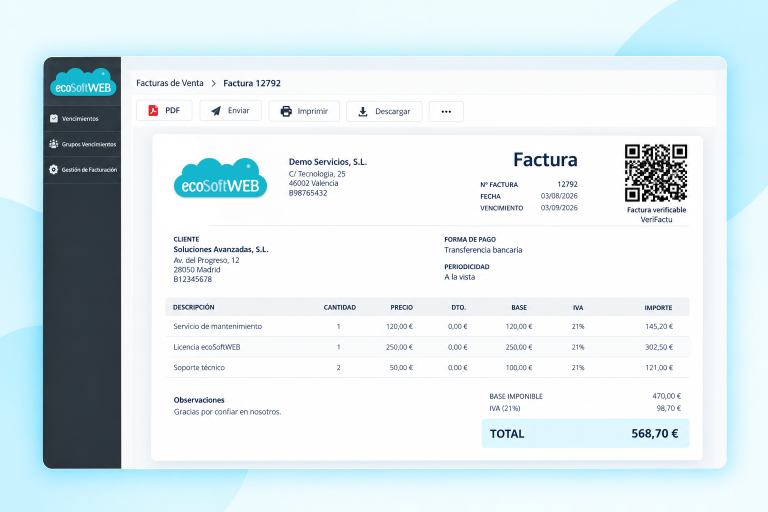Click the DESCRIPCIÓN column header
The width and height of the screenshot is (768, 512).
pos(193,307)
